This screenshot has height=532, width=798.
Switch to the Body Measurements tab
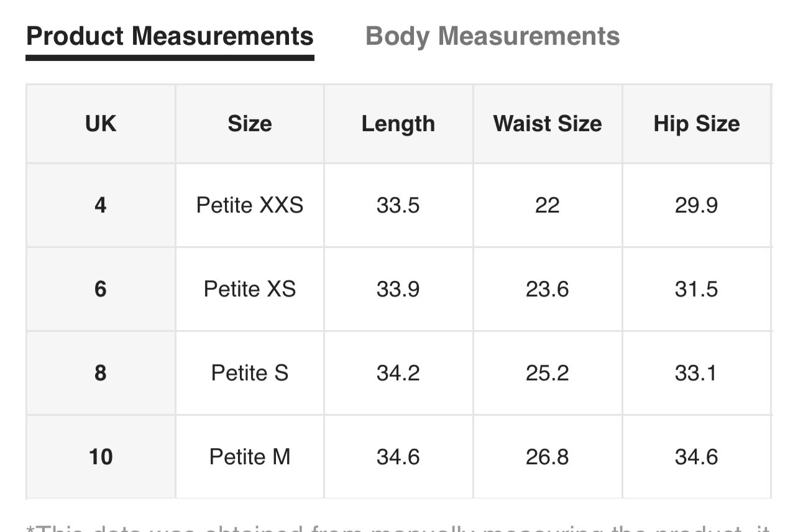tap(492, 37)
